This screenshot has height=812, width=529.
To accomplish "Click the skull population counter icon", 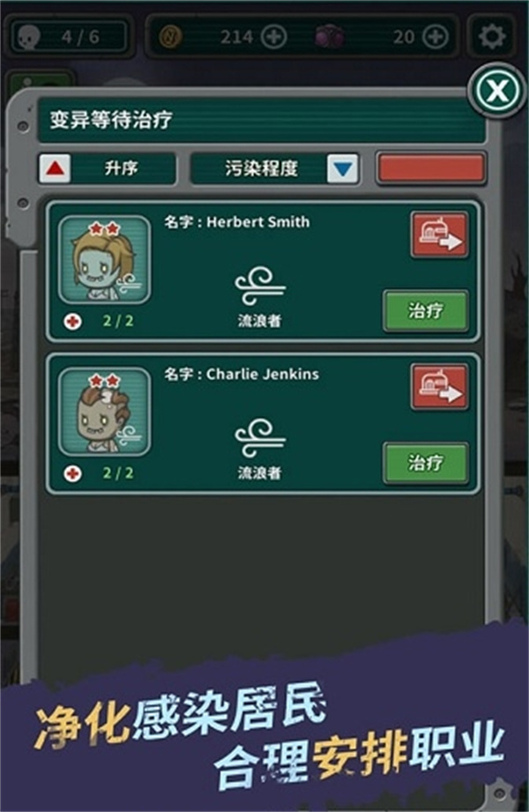I will [x=29, y=37].
